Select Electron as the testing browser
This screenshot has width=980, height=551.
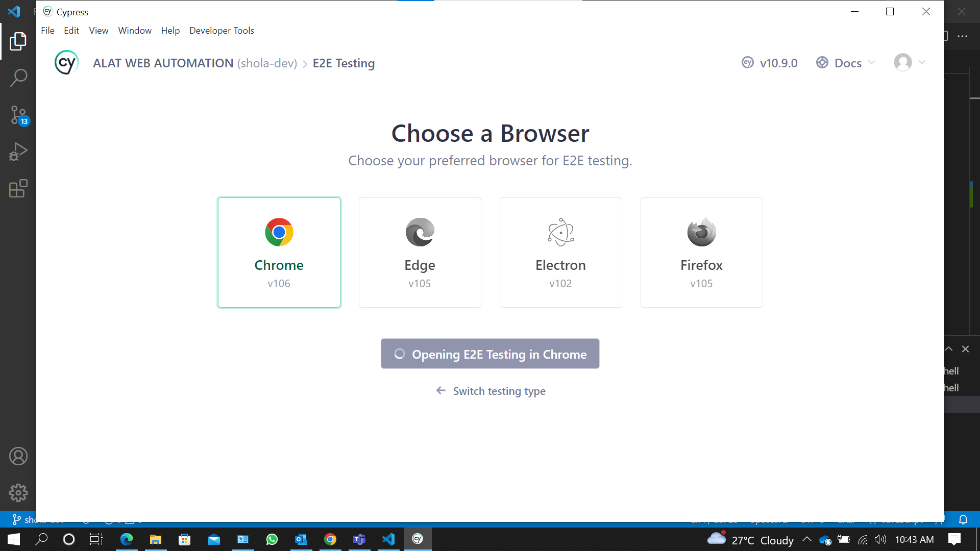560,252
